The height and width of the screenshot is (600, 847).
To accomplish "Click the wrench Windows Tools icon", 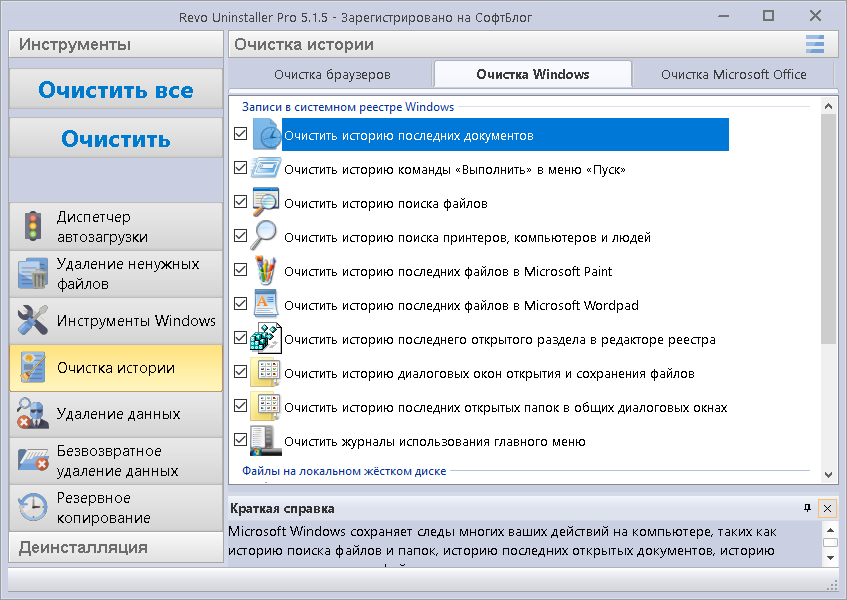I will pos(33,320).
